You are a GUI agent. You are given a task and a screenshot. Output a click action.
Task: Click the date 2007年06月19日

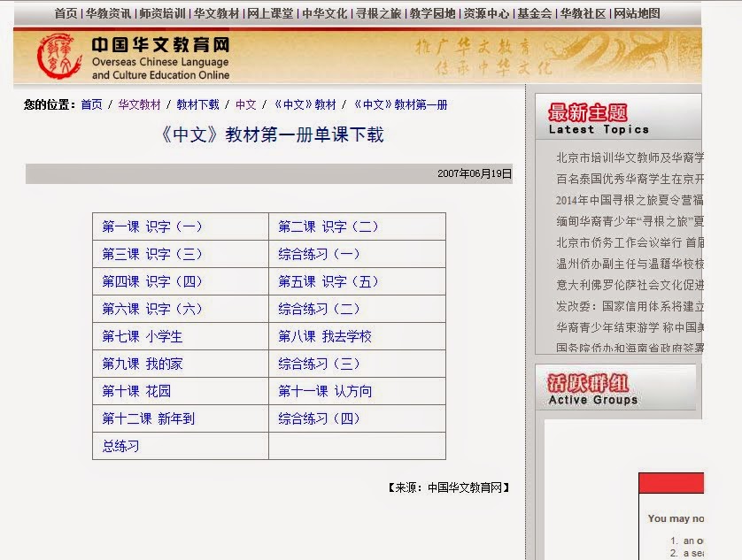coord(475,173)
